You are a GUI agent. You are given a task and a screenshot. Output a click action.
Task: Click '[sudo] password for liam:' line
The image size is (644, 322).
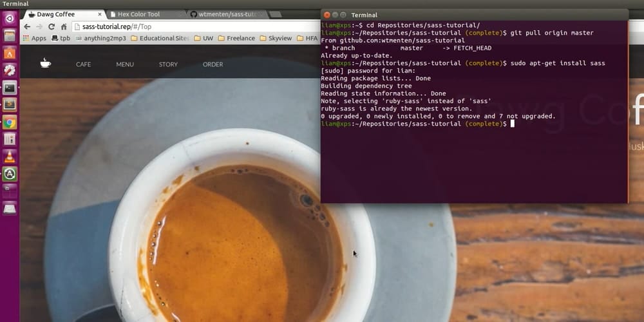(x=368, y=71)
